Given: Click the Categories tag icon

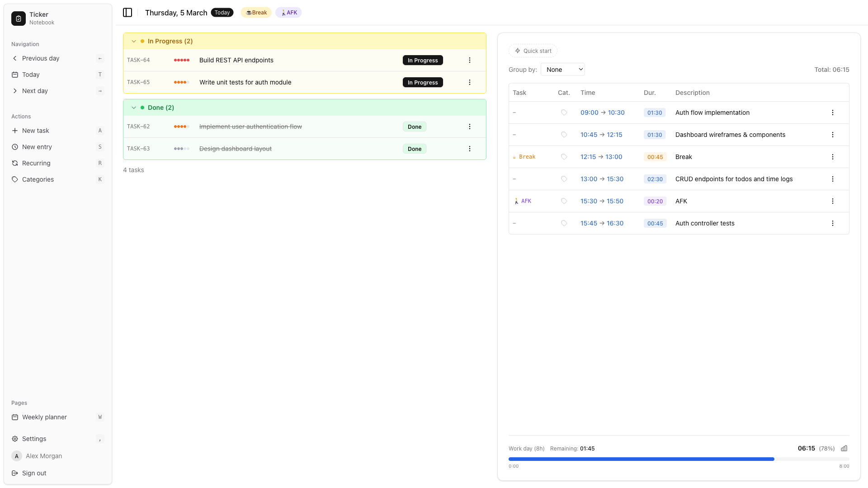Looking at the screenshot, I should coord(15,179).
